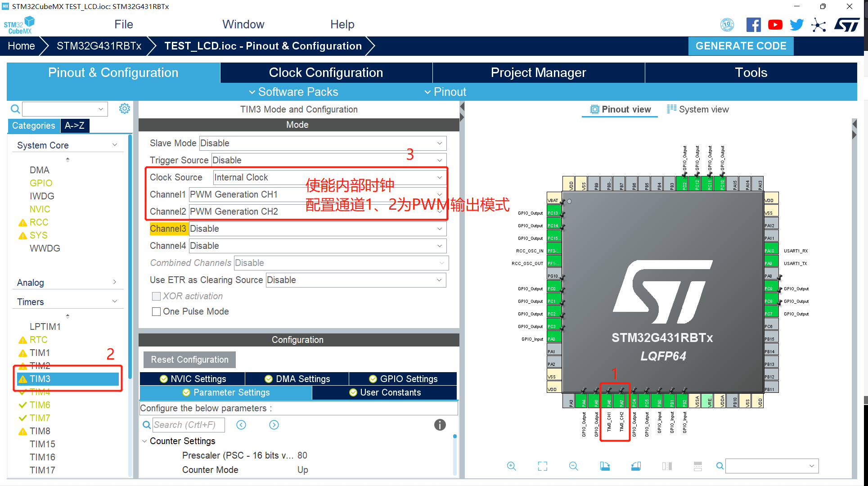This screenshot has height=486, width=868.
Task: Zoom out of the pinout chip view
Action: pyautogui.click(x=574, y=466)
